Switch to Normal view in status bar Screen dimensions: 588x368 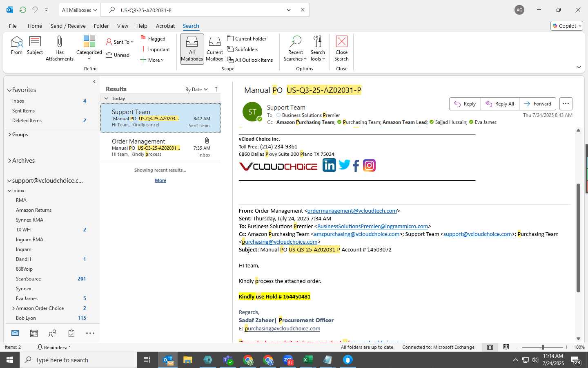tap(490, 347)
